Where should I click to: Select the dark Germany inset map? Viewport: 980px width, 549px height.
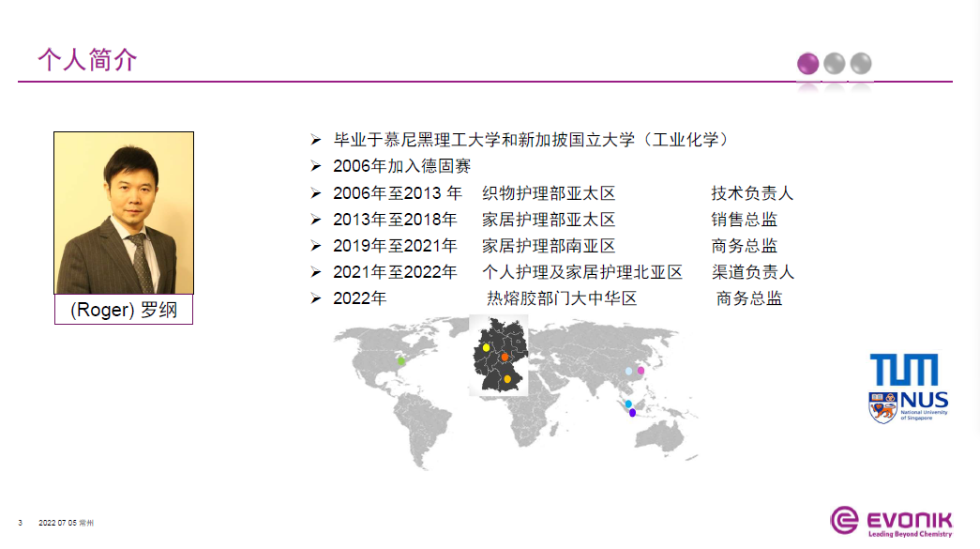pyautogui.click(x=499, y=355)
